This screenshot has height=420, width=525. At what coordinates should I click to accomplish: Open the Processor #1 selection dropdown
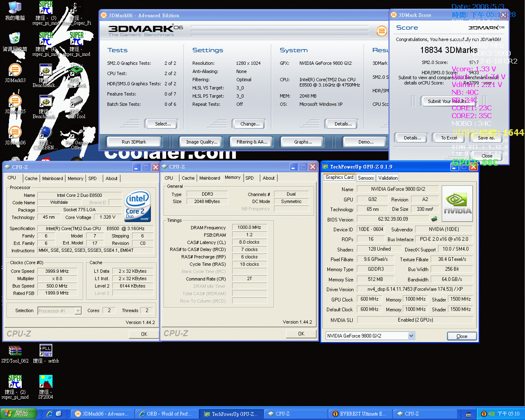click(78, 311)
